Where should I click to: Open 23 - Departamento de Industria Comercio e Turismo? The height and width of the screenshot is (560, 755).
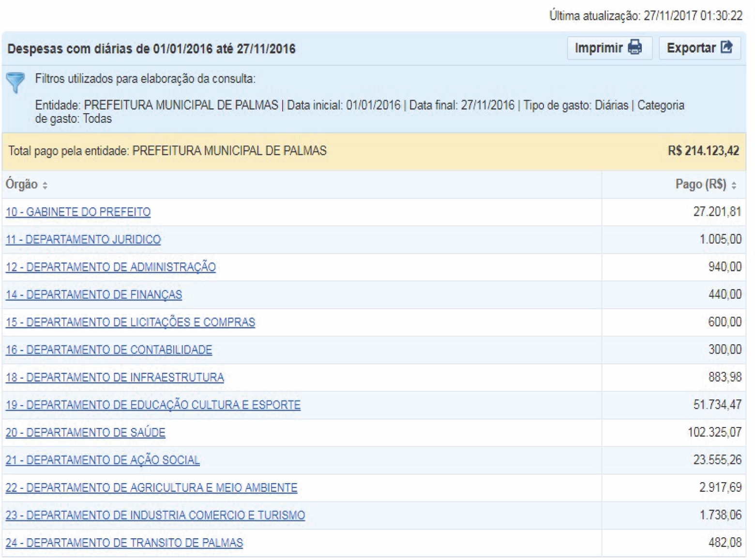(155, 515)
